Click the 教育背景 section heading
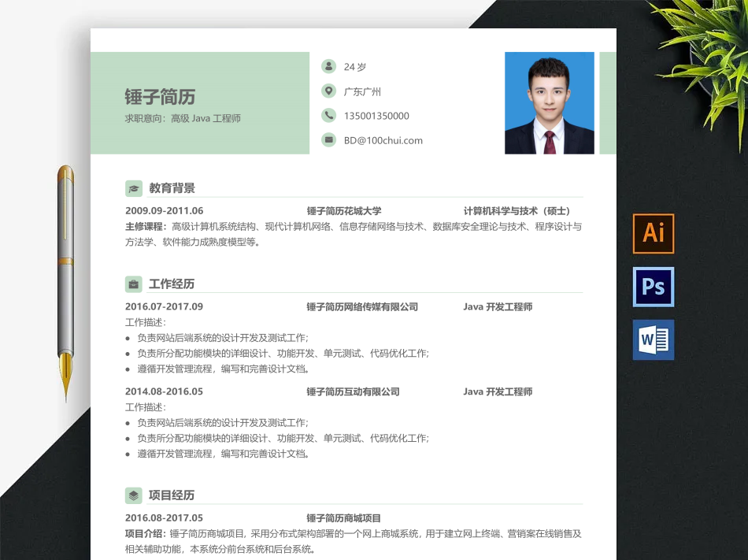The image size is (748, 560). (x=172, y=188)
